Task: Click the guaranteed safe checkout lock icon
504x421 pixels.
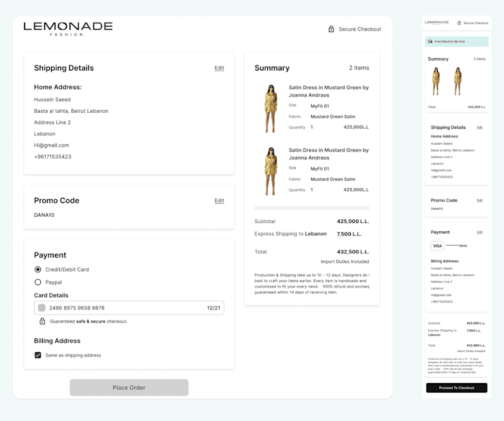Action: tap(42, 321)
